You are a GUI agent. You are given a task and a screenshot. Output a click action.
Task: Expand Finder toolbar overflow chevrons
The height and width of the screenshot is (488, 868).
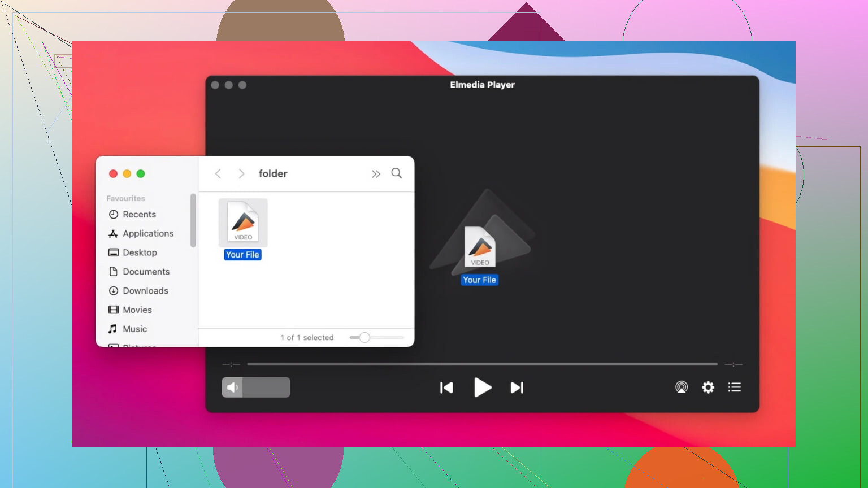click(x=376, y=174)
